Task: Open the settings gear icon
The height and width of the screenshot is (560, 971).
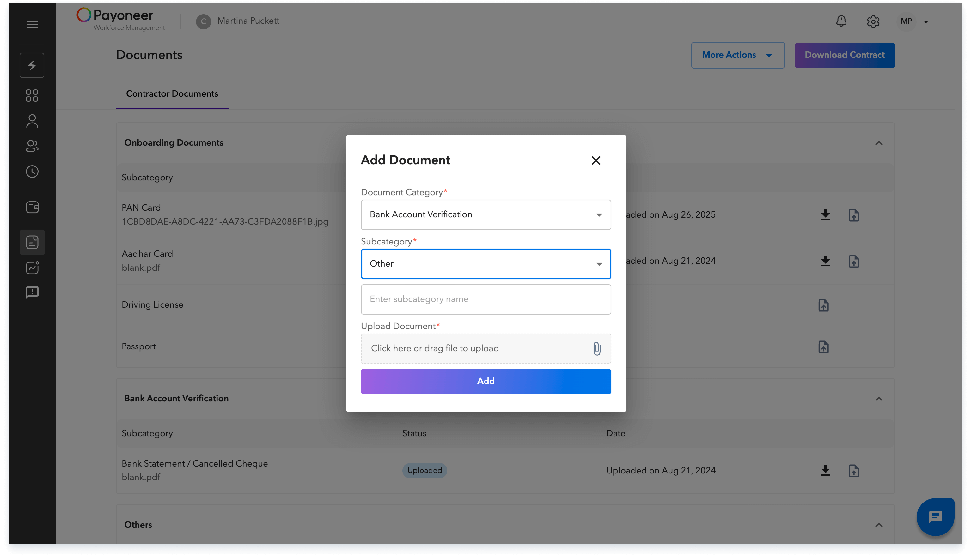Action: click(873, 21)
